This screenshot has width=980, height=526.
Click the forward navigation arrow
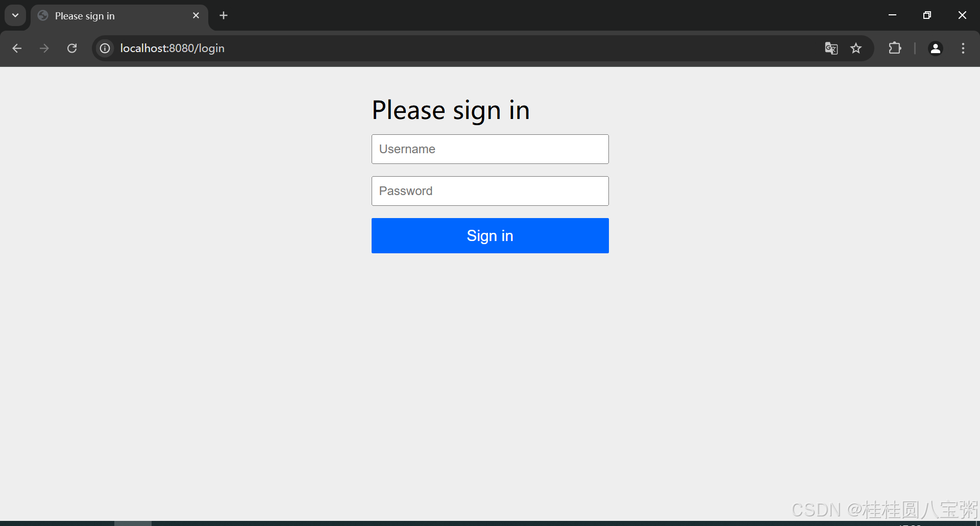click(44, 48)
